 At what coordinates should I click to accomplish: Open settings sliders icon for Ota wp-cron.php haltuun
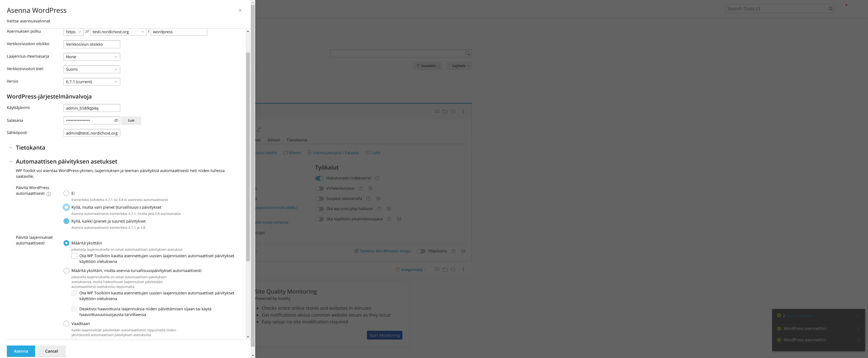point(389,209)
